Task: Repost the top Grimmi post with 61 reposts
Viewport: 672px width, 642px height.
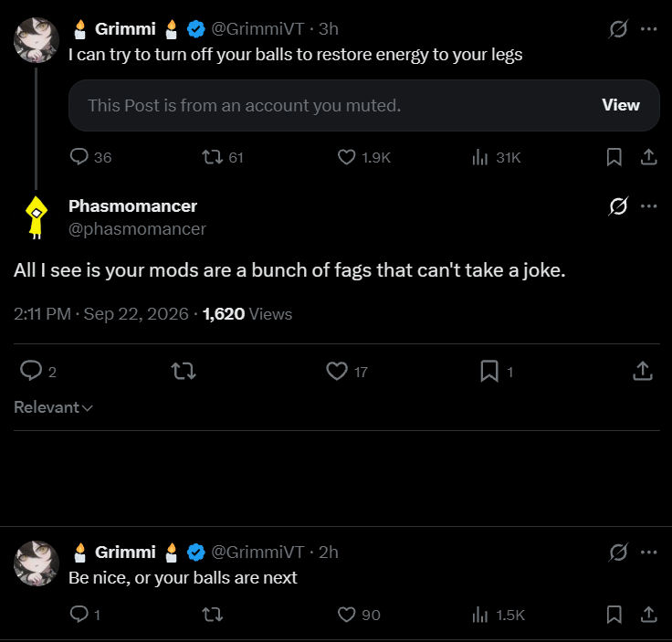Action: tap(213, 157)
